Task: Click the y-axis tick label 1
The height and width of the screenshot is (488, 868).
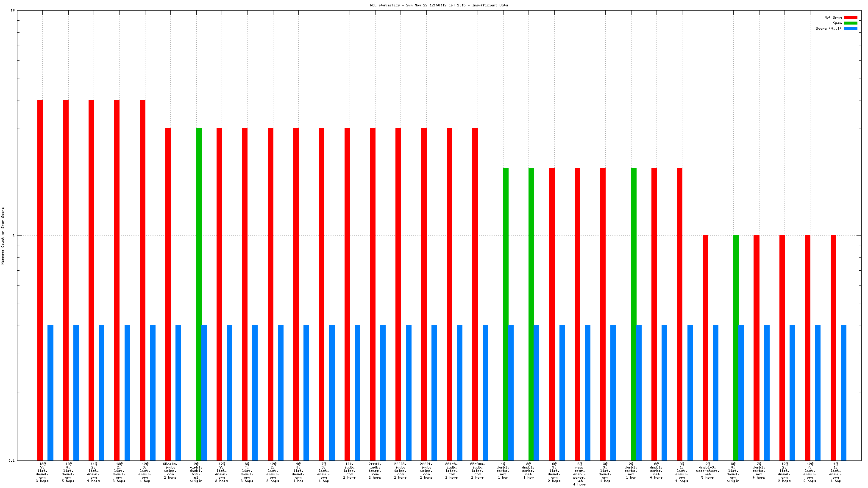Action: [13, 236]
